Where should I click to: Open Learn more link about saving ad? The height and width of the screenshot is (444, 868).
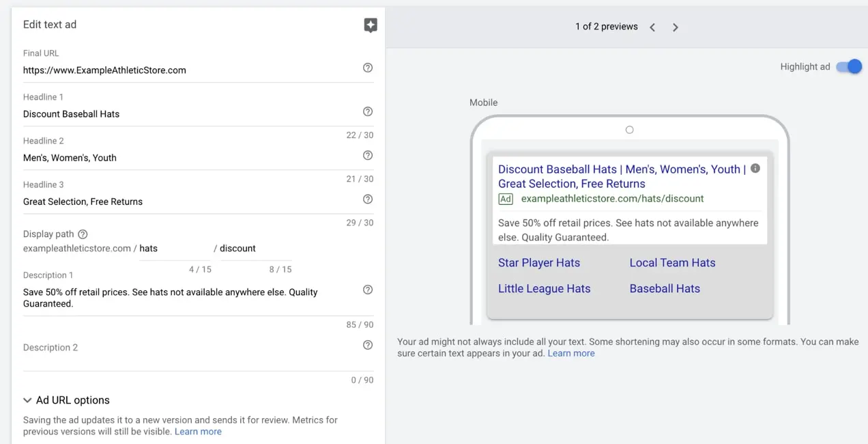[198, 432]
